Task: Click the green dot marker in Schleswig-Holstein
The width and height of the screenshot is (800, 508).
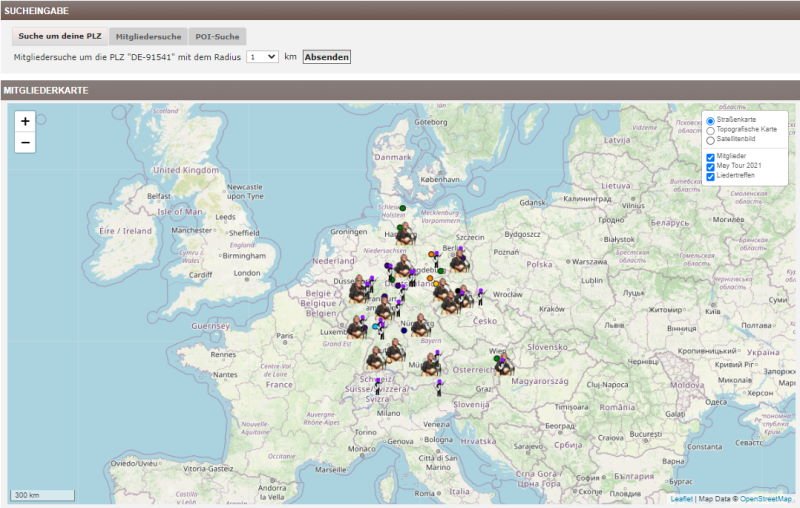Action: pyautogui.click(x=403, y=208)
